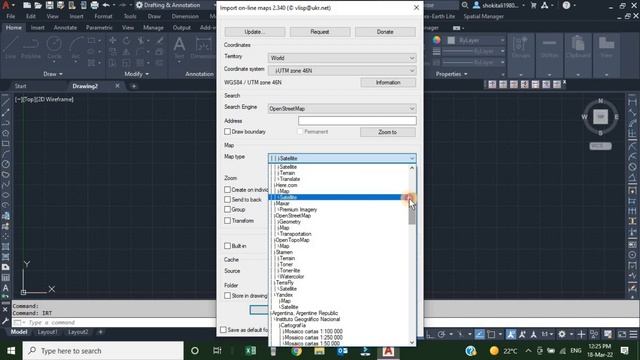Check the Group checkbox
The width and height of the screenshot is (640, 360).
pyautogui.click(x=227, y=209)
